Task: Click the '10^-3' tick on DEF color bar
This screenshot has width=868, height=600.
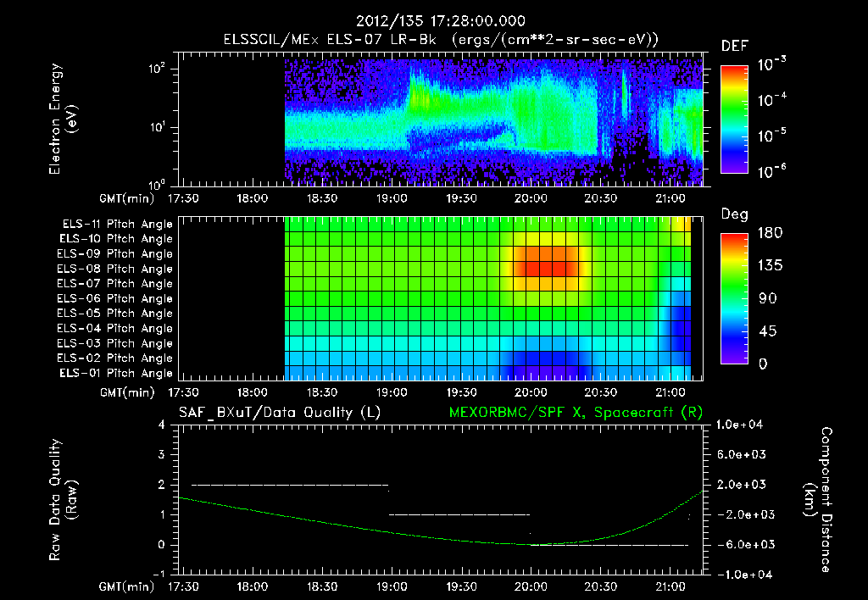Action: point(772,65)
